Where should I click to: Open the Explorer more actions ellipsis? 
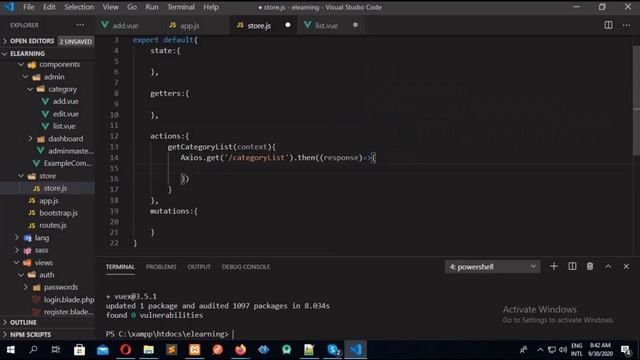pyautogui.click(x=80, y=25)
